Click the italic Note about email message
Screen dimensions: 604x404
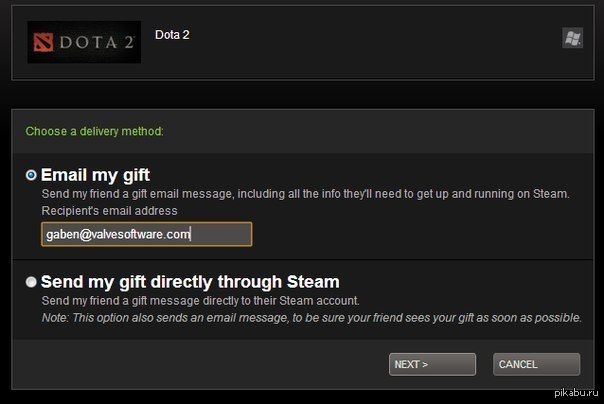pos(312,318)
